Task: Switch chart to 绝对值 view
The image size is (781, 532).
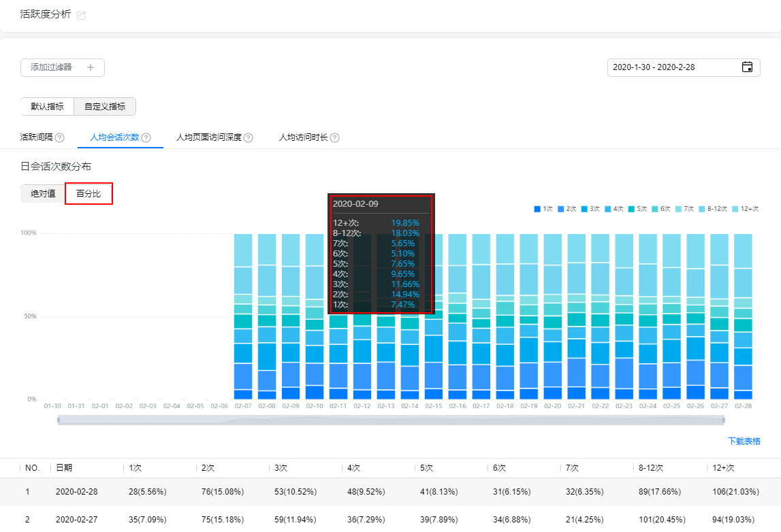Action: (43, 194)
